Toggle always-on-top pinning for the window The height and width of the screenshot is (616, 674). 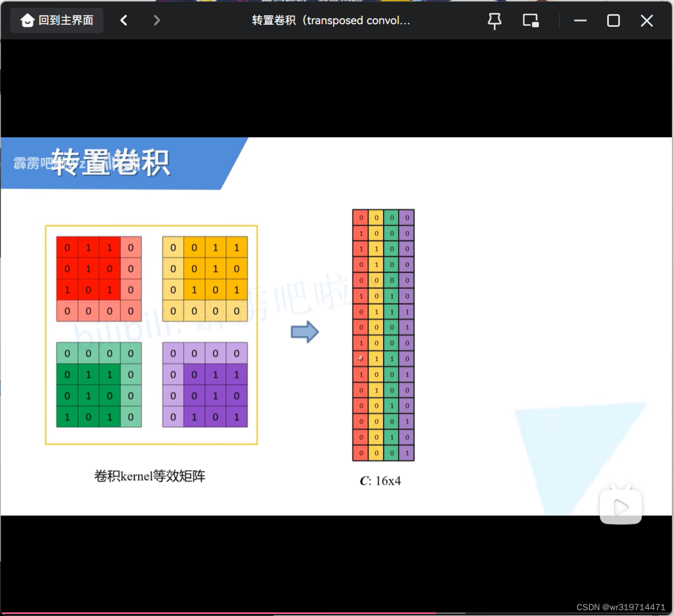(x=494, y=20)
